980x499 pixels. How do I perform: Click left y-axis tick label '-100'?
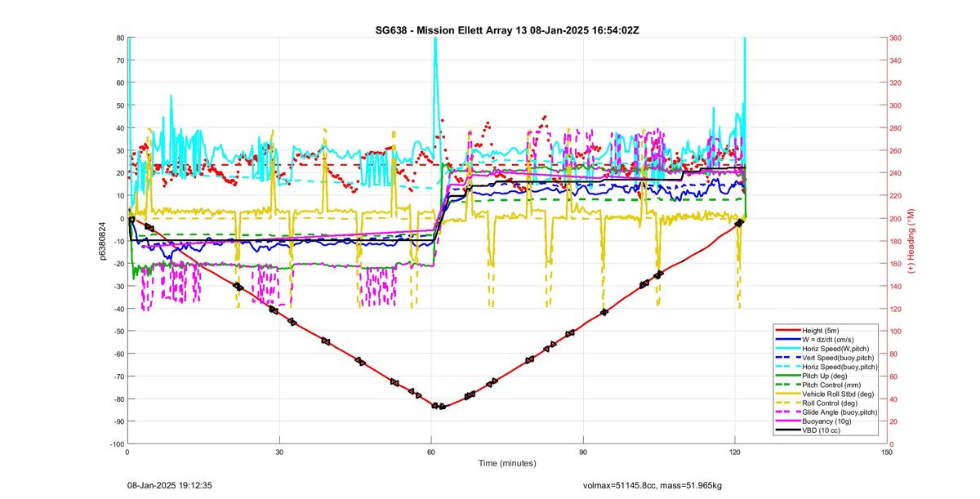click(x=116, y=444)
